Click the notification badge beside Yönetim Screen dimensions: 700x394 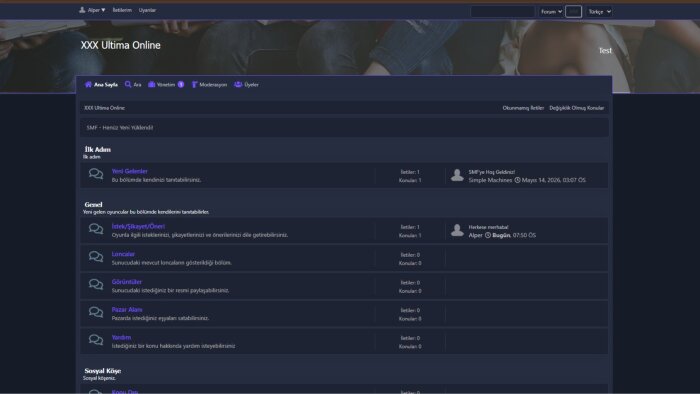pos(181,84)
